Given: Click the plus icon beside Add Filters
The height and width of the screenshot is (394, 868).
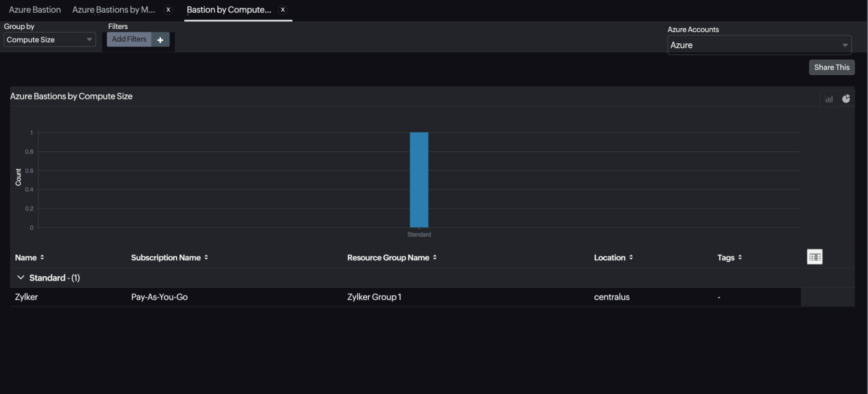Looking at the screenshot, I should click(x=160, y=40).
